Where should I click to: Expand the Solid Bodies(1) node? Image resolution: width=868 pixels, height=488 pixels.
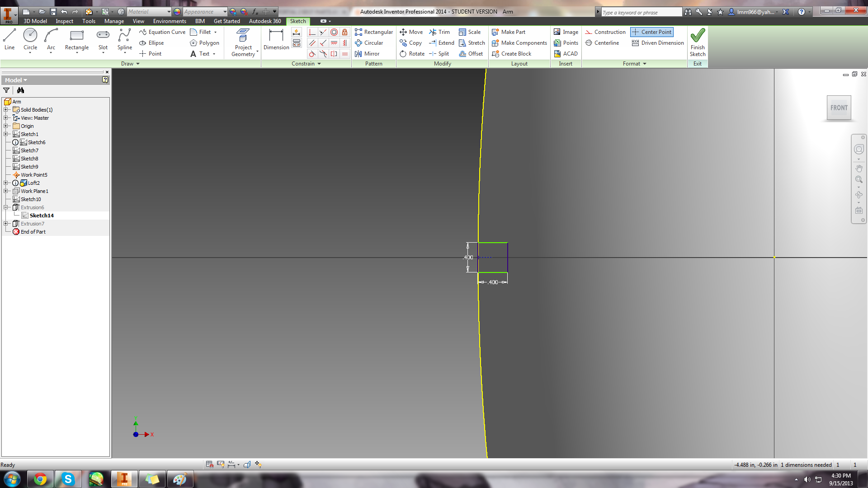(x=6, y=110)
